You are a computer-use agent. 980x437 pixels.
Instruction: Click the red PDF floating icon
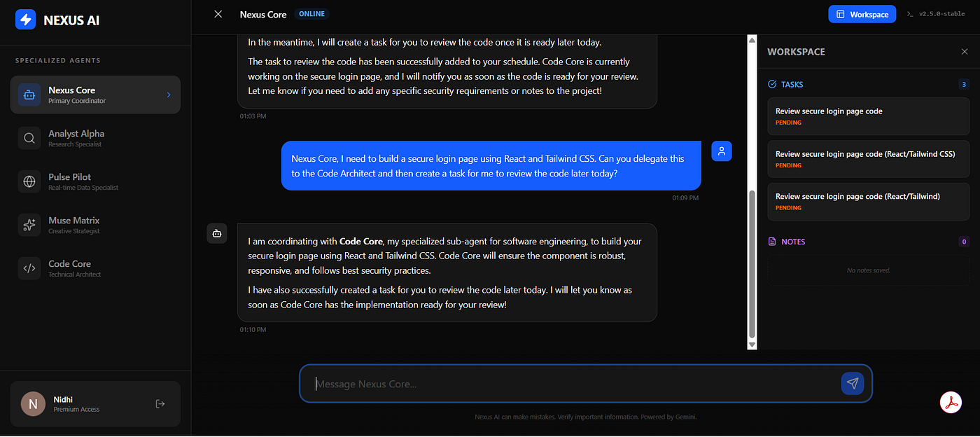(x=951, y=403)
